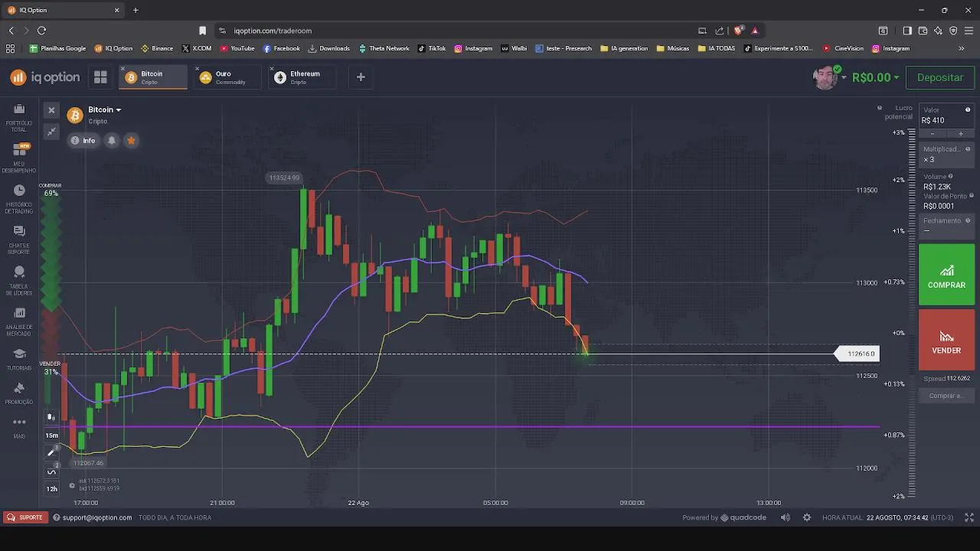Open the Mais three-dots menu

pyautogui.click(x=19, y=427)
